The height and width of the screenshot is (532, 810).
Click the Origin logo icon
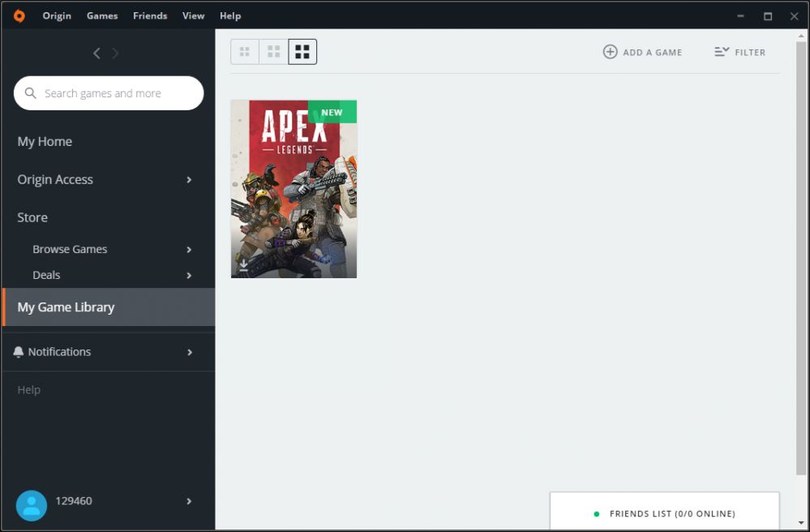19,16
